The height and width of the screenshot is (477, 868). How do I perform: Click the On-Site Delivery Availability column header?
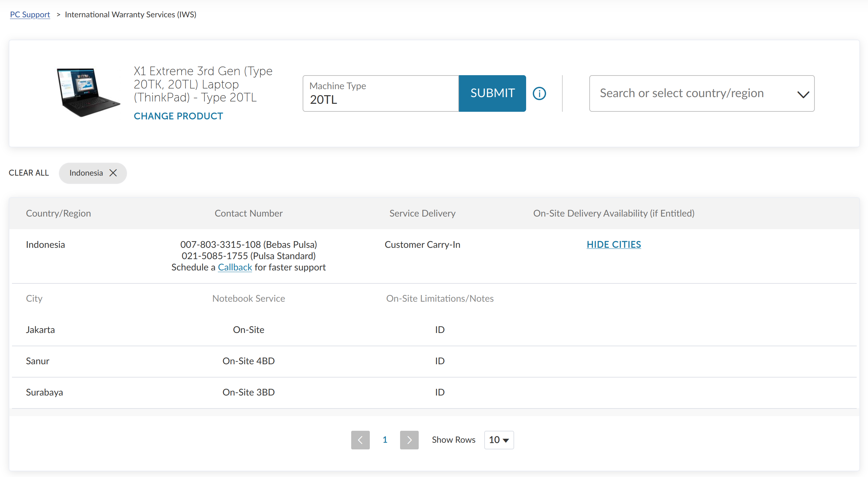pyautogui.click(x=614, y=213)
